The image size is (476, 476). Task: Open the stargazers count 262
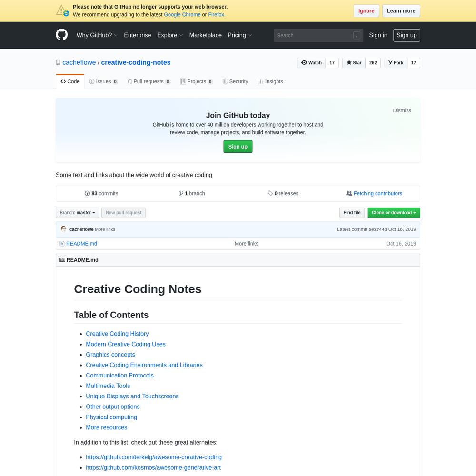pyautogui.click(x=373, y=62)
